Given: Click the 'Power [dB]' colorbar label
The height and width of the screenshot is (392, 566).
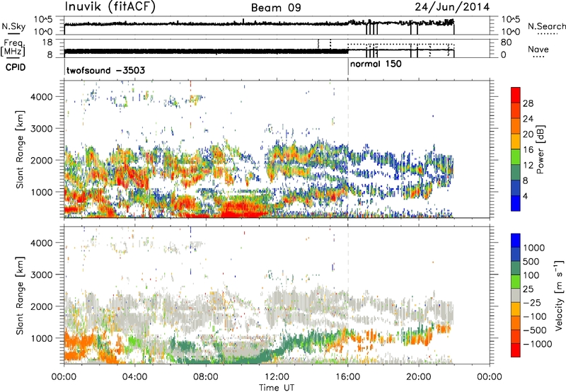Looking at the screenshot, I should coord(541,149).
